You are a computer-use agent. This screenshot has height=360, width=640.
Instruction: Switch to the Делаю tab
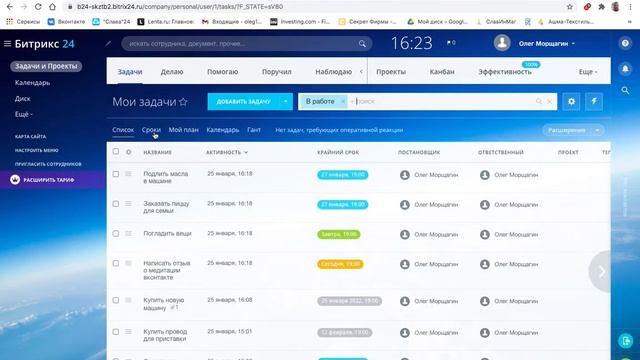click(172, 71)
